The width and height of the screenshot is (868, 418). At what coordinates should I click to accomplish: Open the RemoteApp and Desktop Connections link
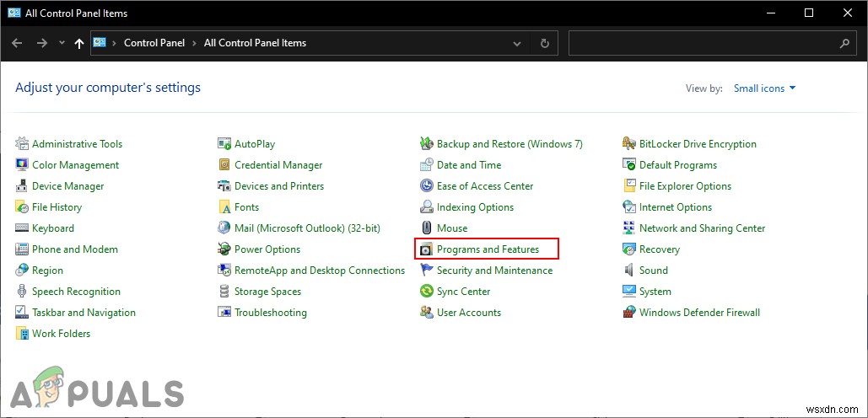coord(320,271)
